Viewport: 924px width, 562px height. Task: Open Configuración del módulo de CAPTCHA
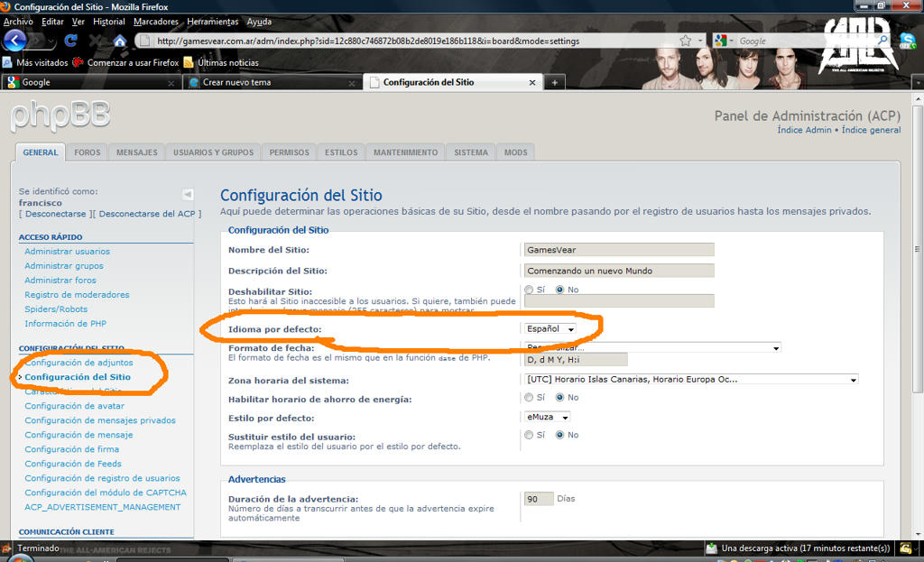point(106,493)
